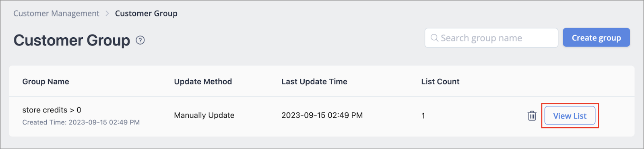Click the table header row

(x=322, y=81)
